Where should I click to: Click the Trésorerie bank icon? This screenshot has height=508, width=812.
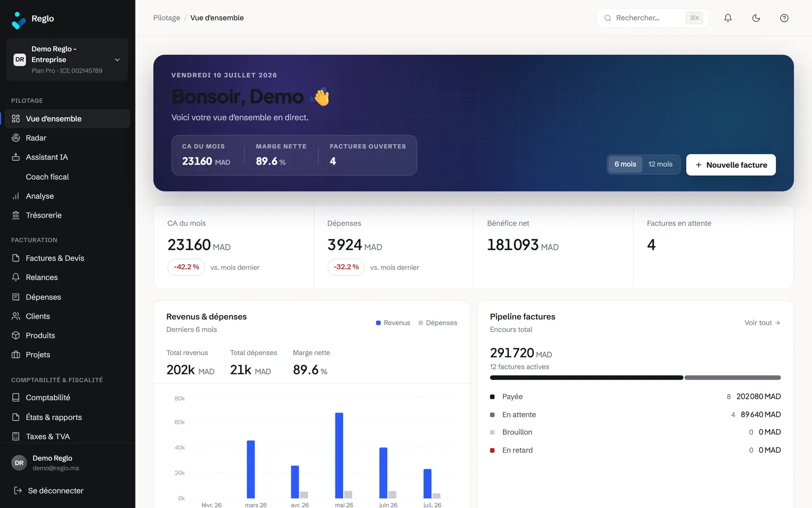(x=16, y=215)
